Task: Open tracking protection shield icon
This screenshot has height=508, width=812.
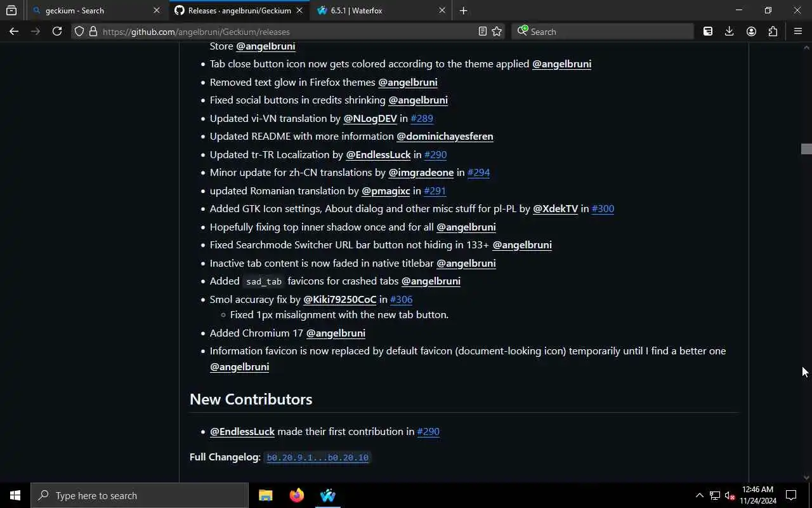Action: click(79, 31)
